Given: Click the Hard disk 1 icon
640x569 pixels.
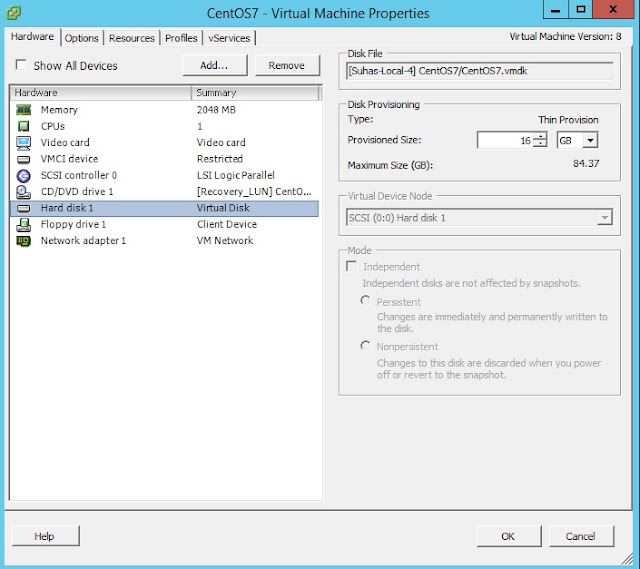Looking at the screenshot, I should coord(23,208).
